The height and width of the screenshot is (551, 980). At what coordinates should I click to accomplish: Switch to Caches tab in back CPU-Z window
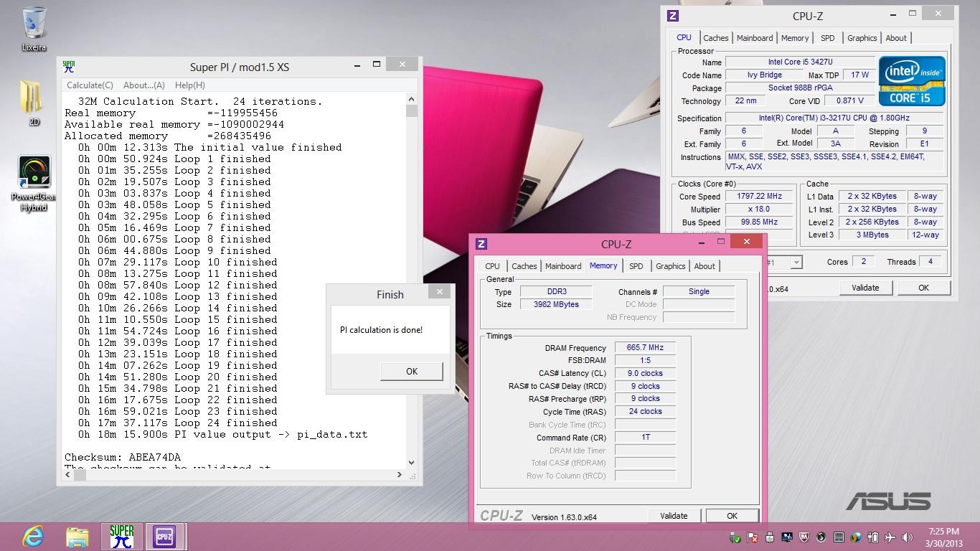716,38
